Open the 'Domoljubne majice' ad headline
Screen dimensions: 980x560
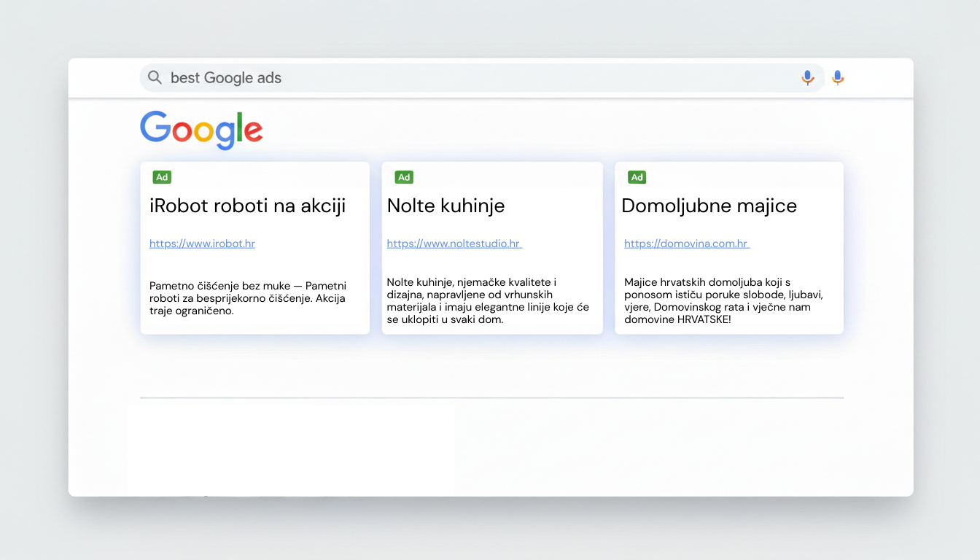(x=709, y=206)
